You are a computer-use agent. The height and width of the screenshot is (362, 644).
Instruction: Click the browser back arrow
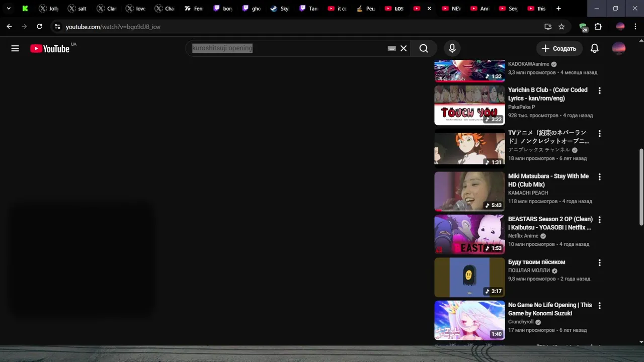click(x=9, y=27)
